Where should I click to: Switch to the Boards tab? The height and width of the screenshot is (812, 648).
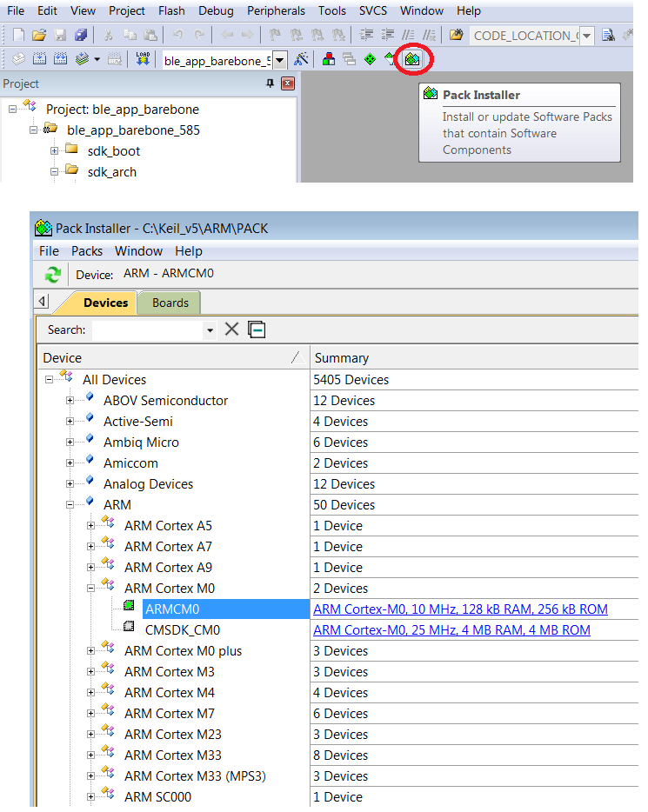click(x=170, y=303)
